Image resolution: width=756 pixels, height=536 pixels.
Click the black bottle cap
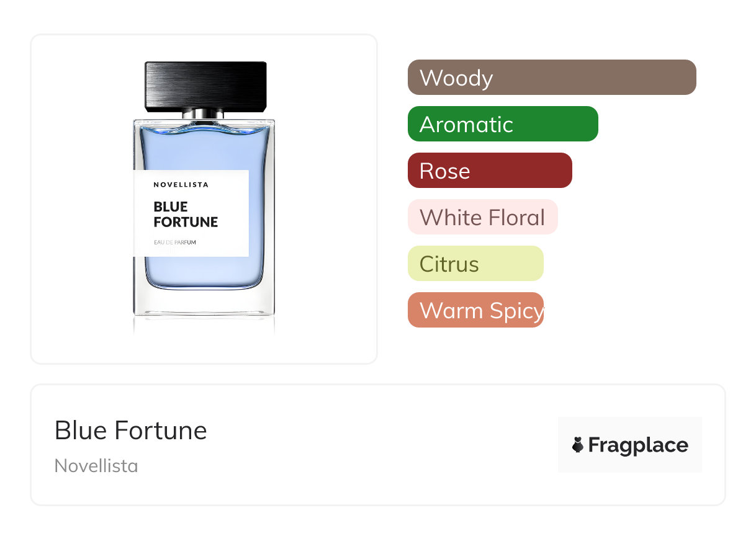point(205,86)
